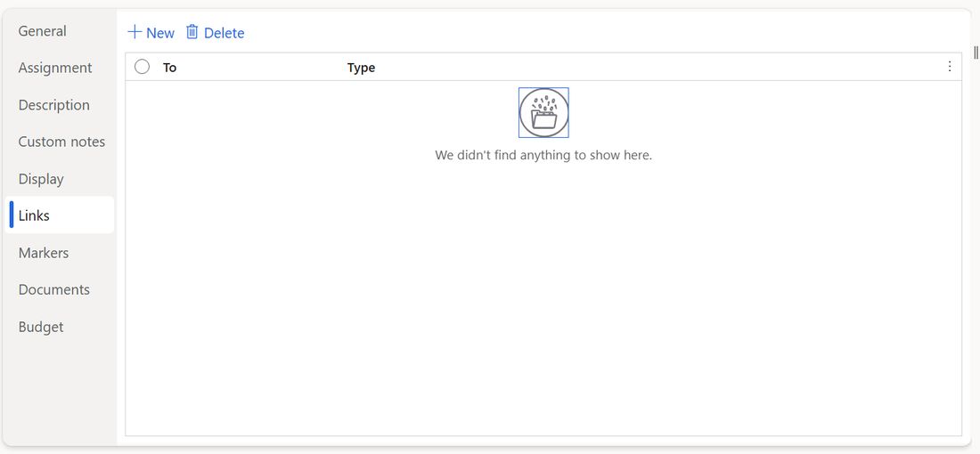Screen dimensions: 980x454
Task: Click the empty folder placeholder icon
Action: (543, 112)
